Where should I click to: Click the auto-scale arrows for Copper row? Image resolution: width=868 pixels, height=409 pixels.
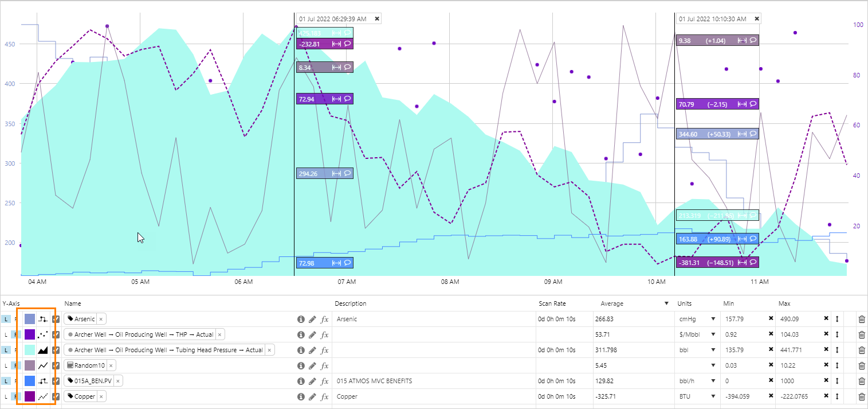(837, 396)
